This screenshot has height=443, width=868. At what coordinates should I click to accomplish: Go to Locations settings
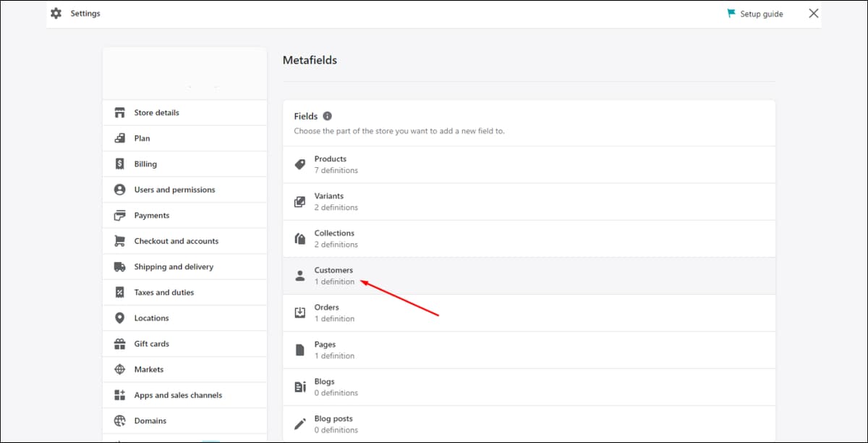[x=184, y=318]
